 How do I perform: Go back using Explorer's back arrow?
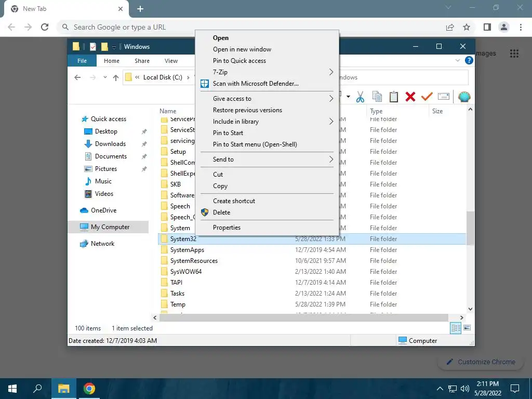pyautogui.click(x=77, y=77)
